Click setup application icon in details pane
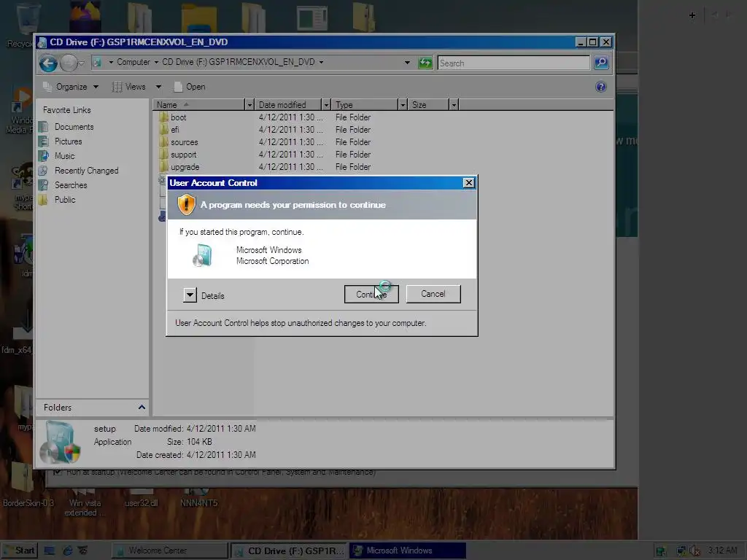This screenshot has height=560, width=747. [x=60, y=443]
